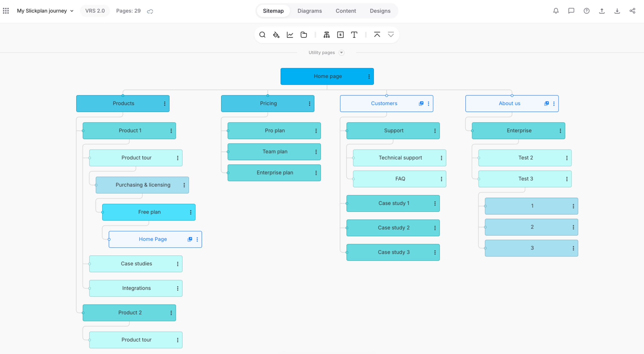The image size is (644, 354).
Task: Select the Purchasing & licensing node
Action: [x=142, y=185]
